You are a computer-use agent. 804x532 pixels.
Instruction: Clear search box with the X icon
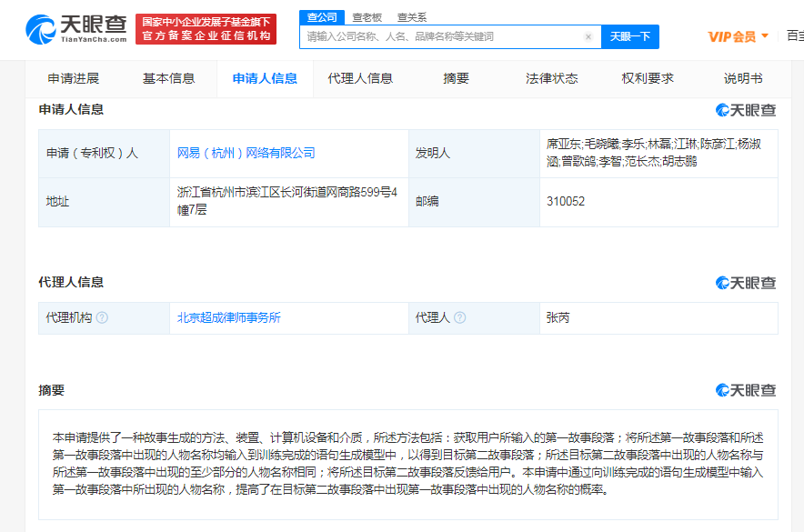[588, 37]
